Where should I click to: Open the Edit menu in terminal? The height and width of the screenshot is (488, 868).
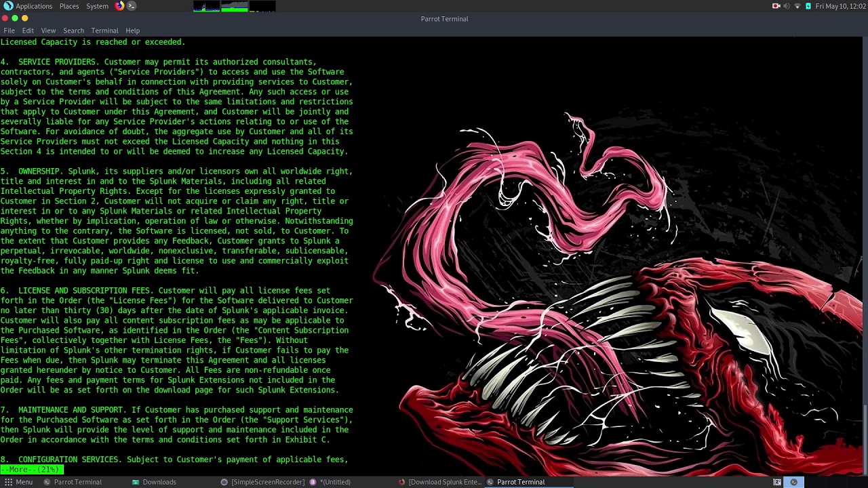point(28,30)
